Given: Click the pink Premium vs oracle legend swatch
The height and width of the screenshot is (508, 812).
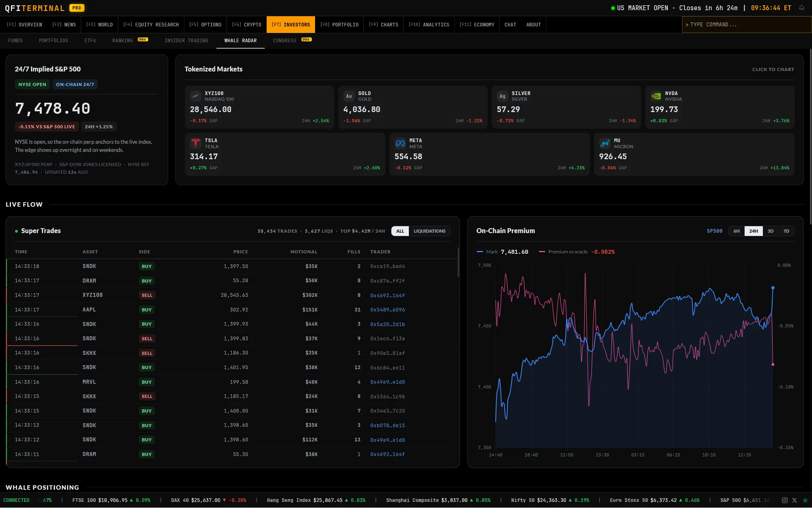Looking at the screenshot, I should 542,252.
